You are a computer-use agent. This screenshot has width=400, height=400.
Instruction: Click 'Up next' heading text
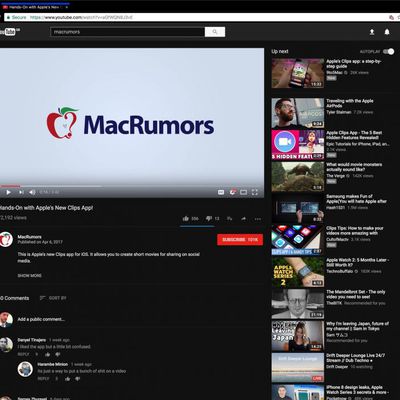[280, 51]
